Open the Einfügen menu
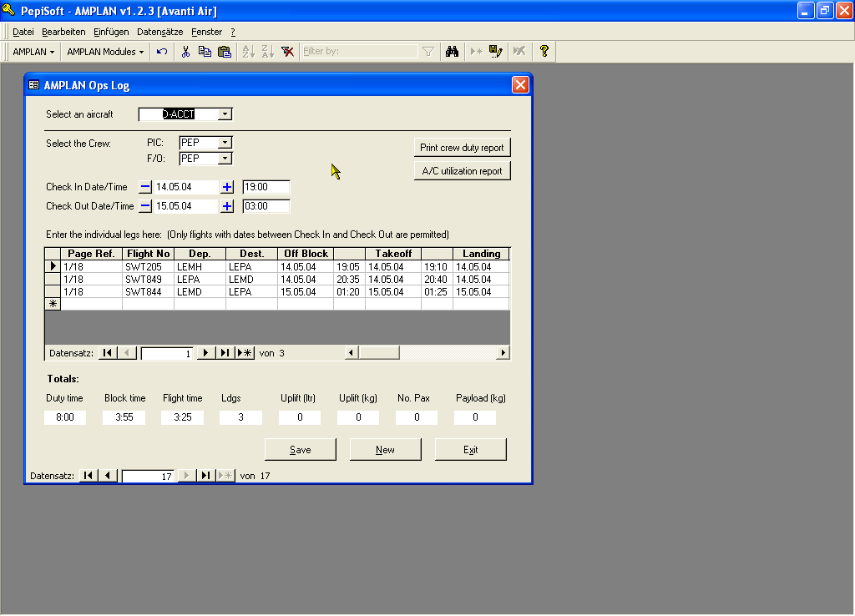The height and width of the screenshot is (616, 855). click(x=111, y=32)
